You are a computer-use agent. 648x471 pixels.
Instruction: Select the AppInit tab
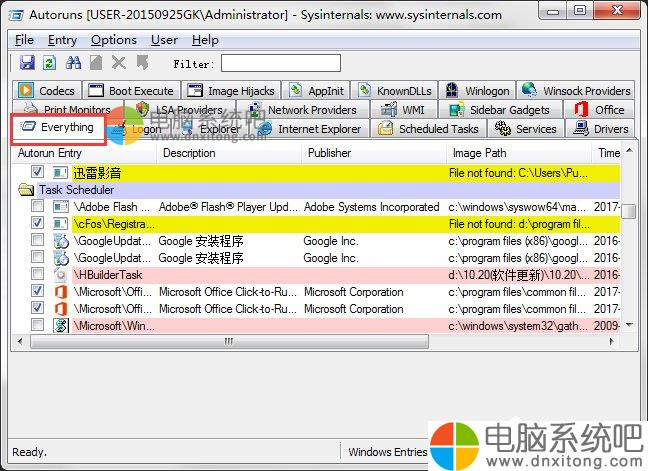(317, 90)
